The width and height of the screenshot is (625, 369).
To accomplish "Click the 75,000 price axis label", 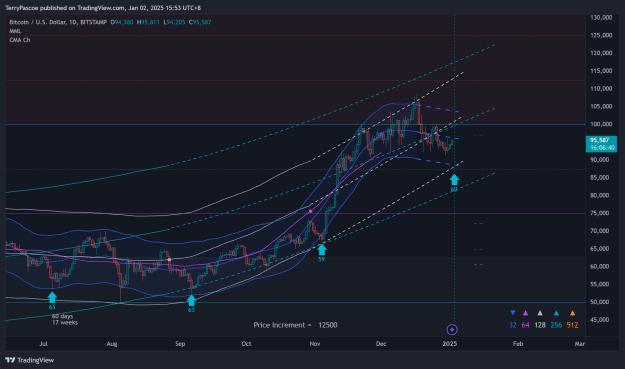I will click(x=599, y=213).
